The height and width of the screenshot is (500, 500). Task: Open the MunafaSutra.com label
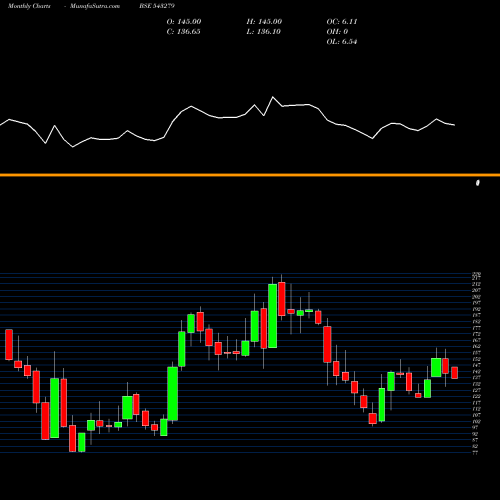point(95,6)
